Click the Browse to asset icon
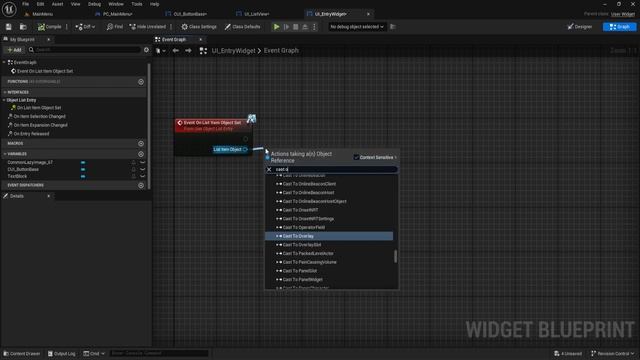Image resolution: width=640 pixels, height=360 pixels. (23, 27)
